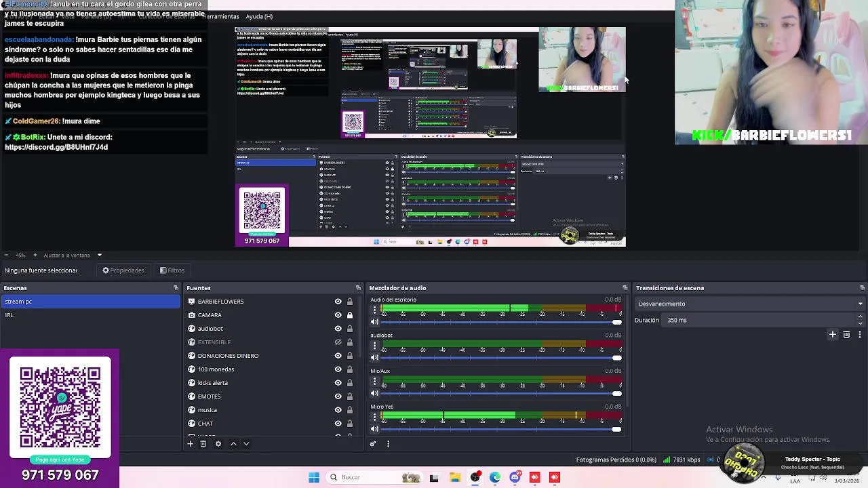Open the discord.gg link in chat
Screen dimensions: 868x488
pos(56,147)
